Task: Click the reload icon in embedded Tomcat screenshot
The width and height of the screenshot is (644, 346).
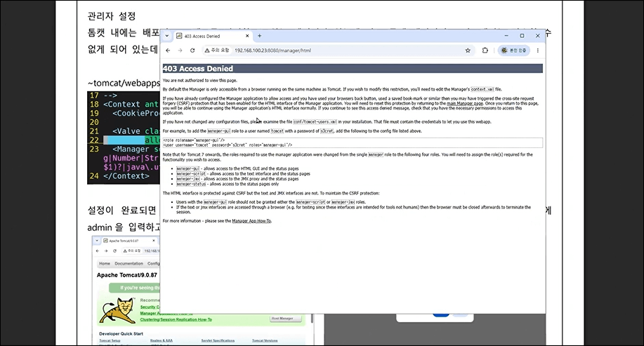Action: 114,251
